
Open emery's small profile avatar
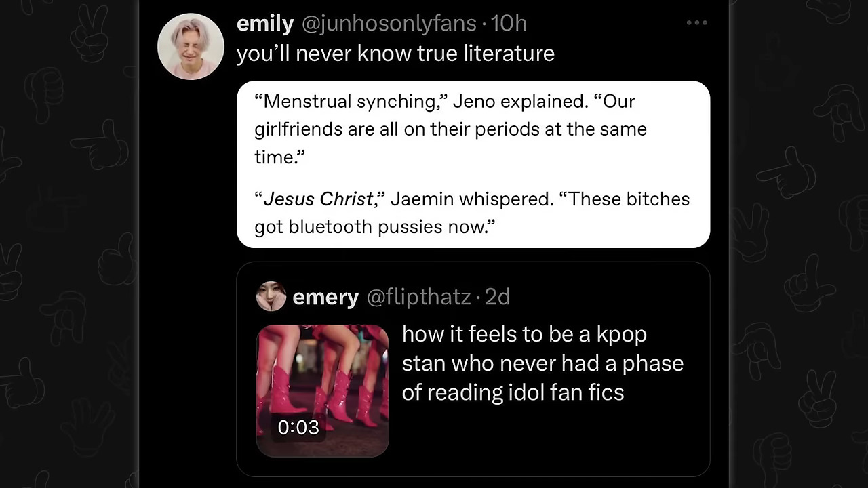(271, 296)
